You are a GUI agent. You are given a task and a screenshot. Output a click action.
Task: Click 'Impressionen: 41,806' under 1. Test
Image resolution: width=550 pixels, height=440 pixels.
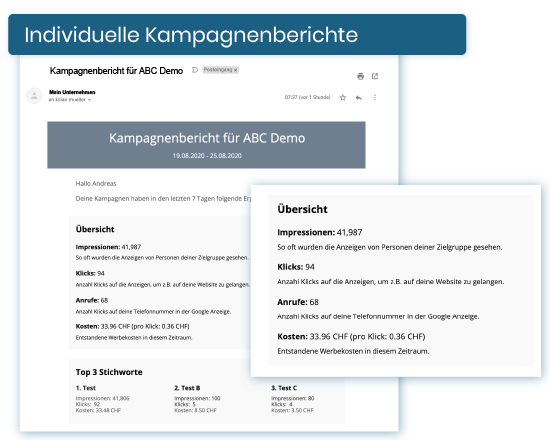pos(102,398)
